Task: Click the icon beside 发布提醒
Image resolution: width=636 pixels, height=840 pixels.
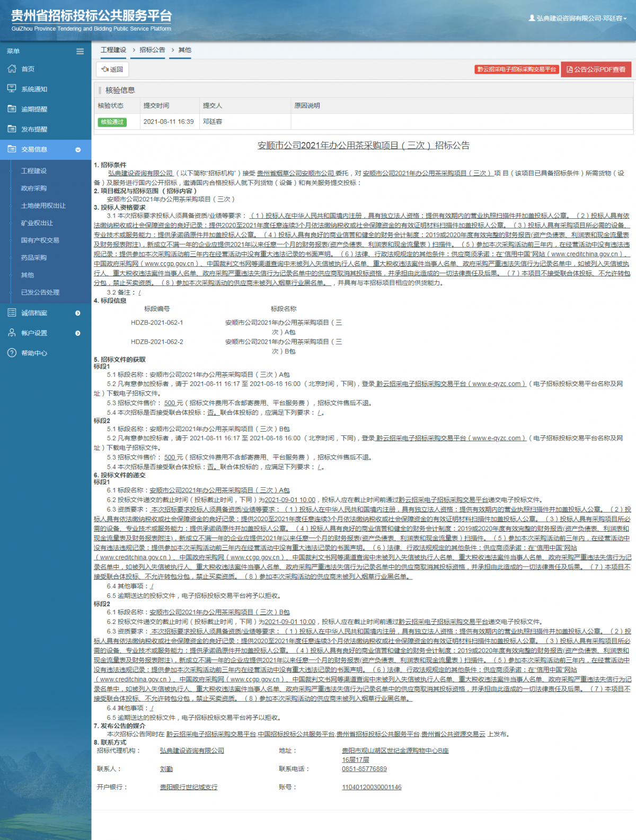Action: click(x=12, y=129)
